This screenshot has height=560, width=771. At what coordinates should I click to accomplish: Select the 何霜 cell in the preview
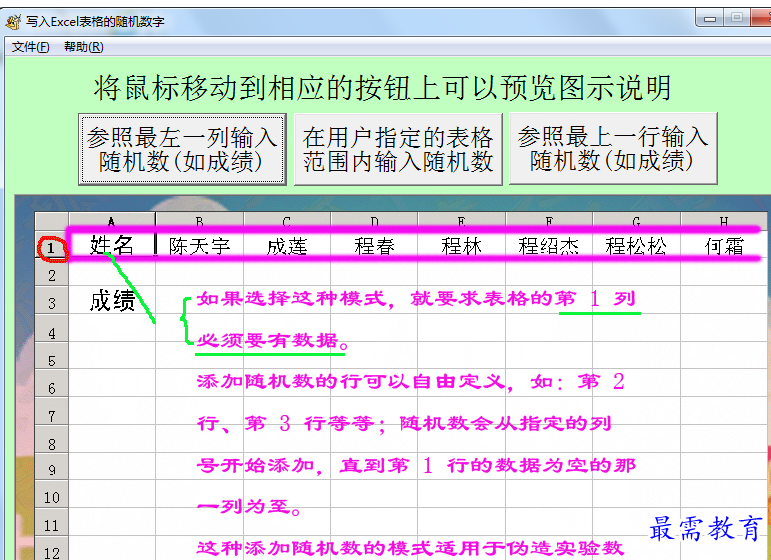[x=724, y=246]
